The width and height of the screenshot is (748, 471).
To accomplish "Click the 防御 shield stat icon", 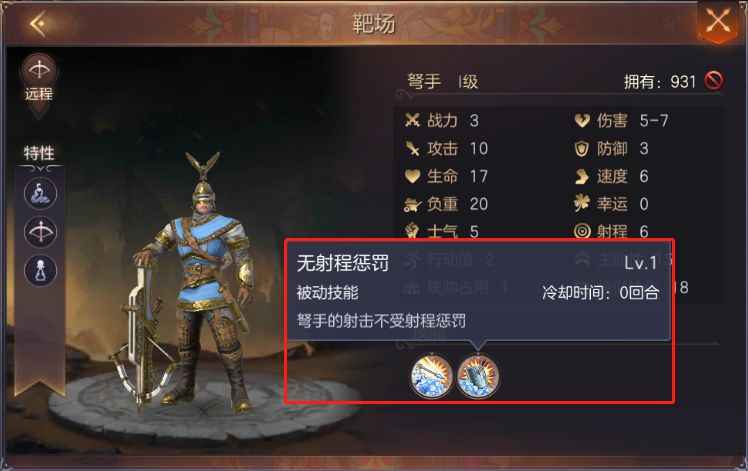I will tap(582, 149).
